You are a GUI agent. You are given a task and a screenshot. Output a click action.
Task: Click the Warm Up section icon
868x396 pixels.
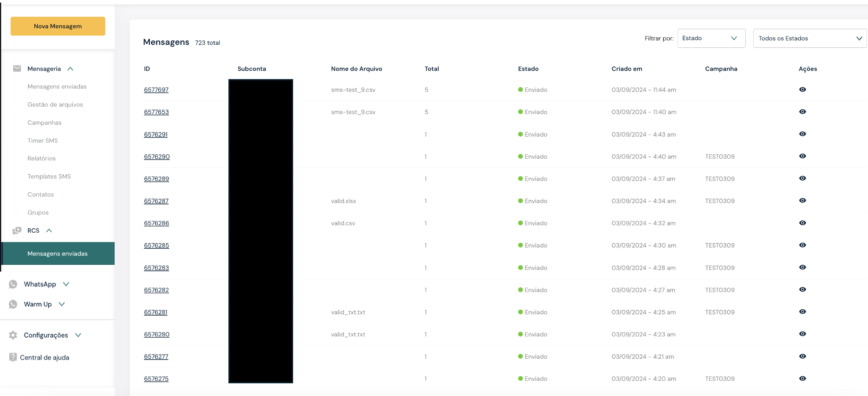click(x=13, y=304)
